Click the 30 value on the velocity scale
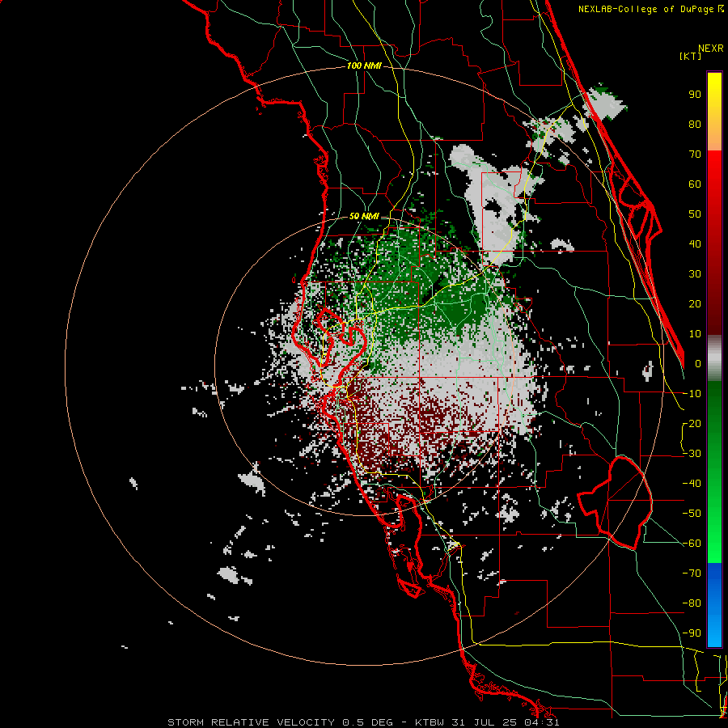This screenshot has height=728, width=728. (695, 274)
